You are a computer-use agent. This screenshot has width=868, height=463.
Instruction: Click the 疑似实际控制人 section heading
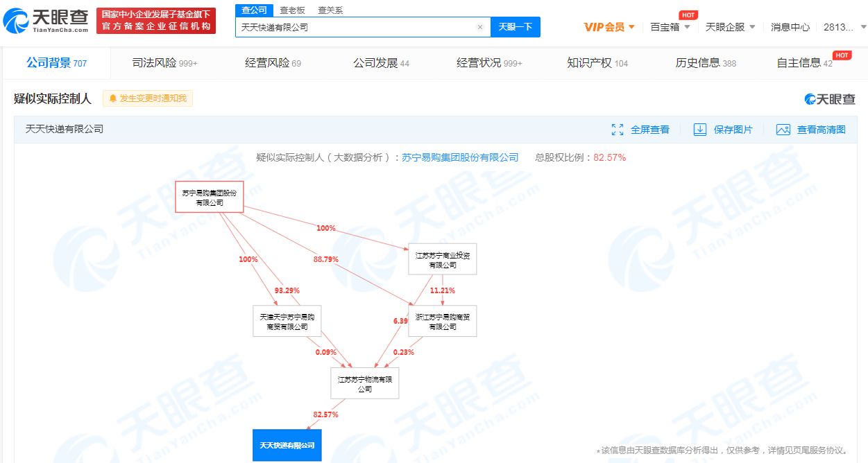coord(53,98)
